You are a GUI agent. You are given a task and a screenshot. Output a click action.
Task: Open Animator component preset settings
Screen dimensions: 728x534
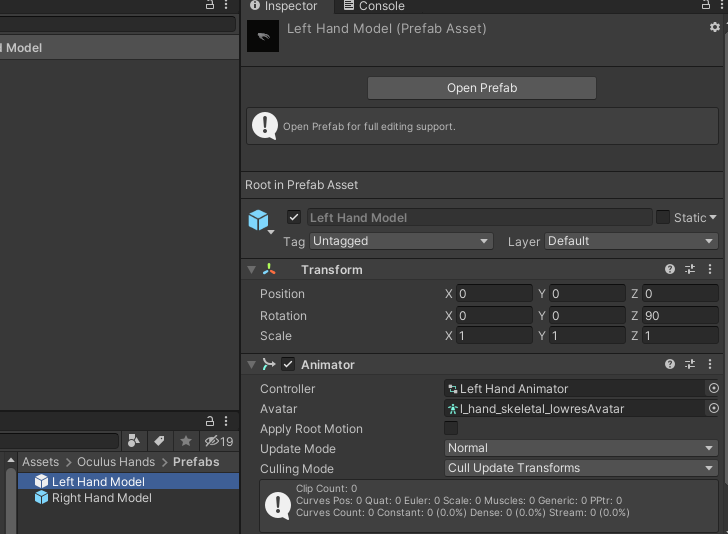coord(690,365)
